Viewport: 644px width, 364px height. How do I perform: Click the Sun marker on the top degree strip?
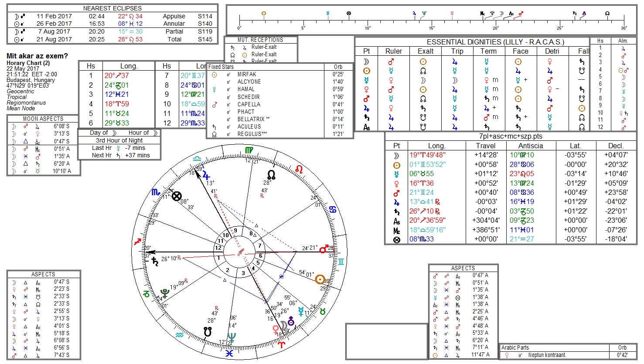[x=263, y=14]
